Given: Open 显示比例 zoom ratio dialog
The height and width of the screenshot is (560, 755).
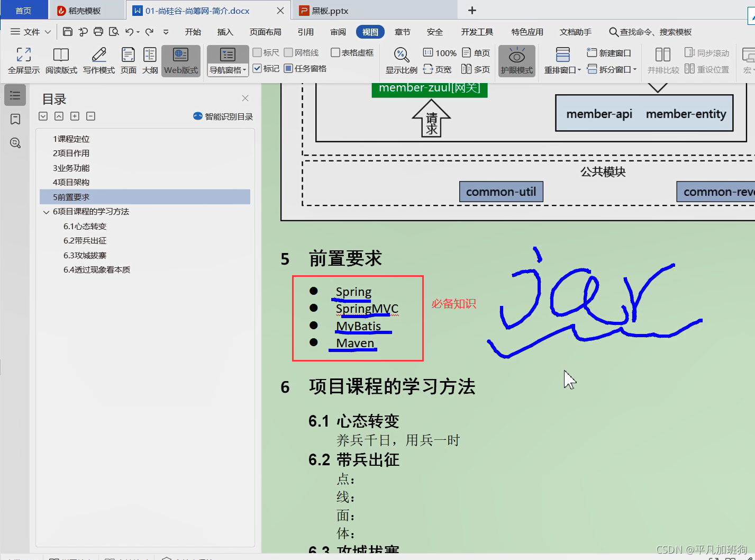Looking at the screenshot, I should 402,60.
